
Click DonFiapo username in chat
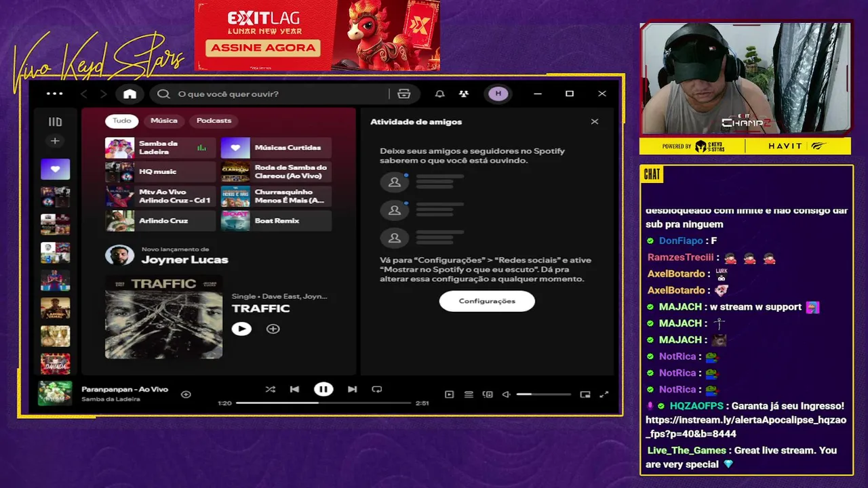pos(681,241)
